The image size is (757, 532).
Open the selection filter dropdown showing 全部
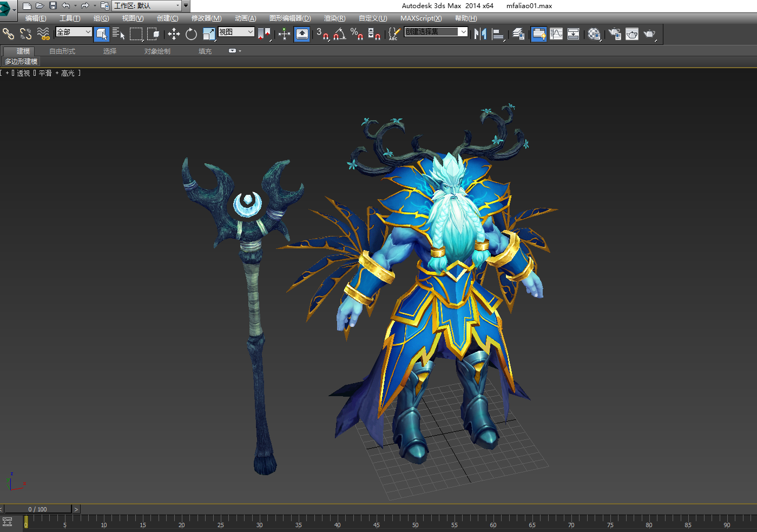[74, 32]
